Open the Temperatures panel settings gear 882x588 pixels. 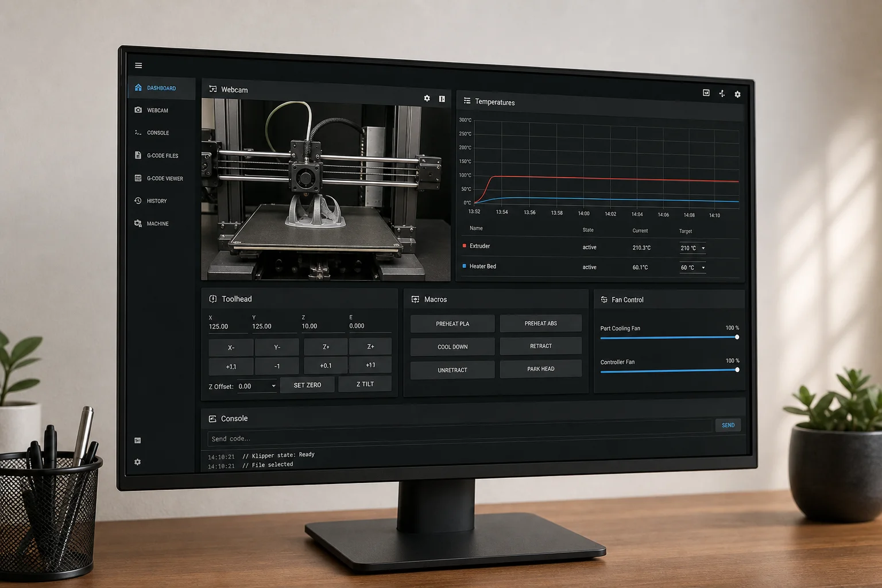pyautogui.click(x=737, y=94)
